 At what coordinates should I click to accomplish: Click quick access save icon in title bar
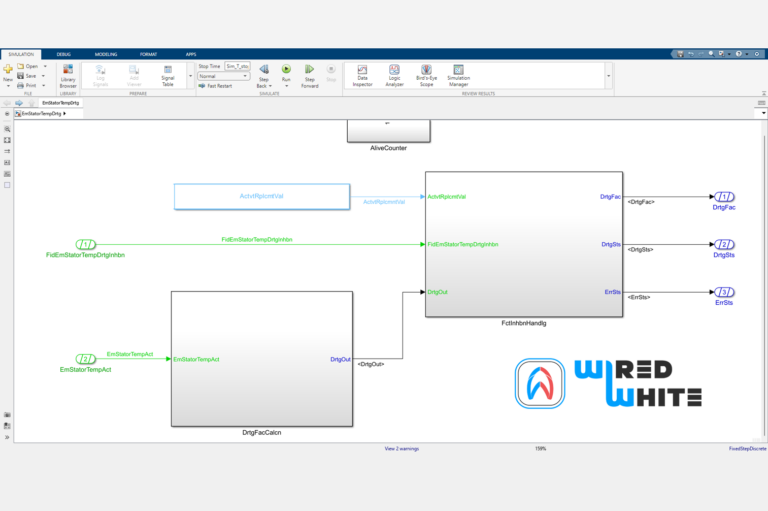(680, 54)
